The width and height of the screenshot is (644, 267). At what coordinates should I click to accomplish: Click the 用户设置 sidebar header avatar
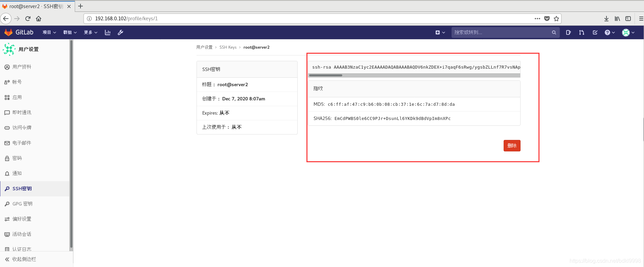tap(9, 49)
